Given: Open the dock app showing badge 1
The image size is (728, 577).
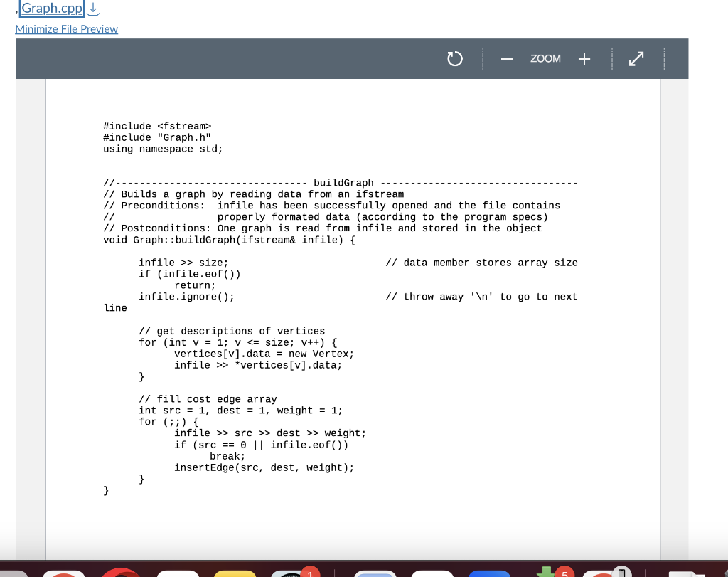Looking at the screenshot, I should pyautogui.click(x=295, y=573).
